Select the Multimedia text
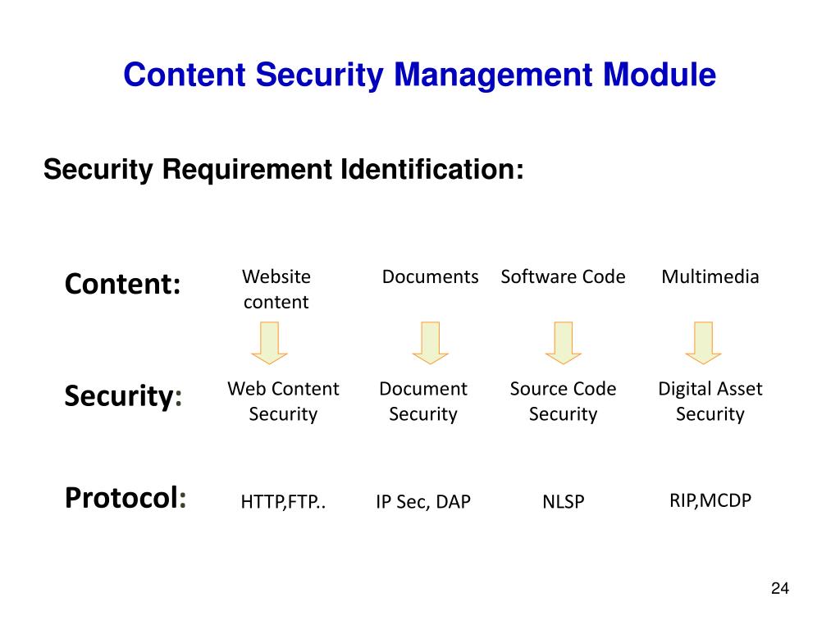 point(710,277)
